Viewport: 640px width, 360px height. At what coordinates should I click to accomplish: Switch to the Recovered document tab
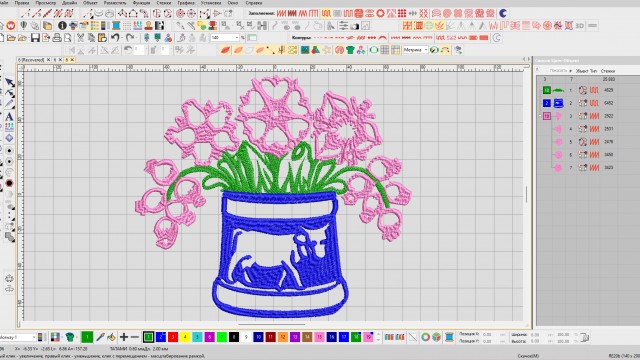coord(31,60)
